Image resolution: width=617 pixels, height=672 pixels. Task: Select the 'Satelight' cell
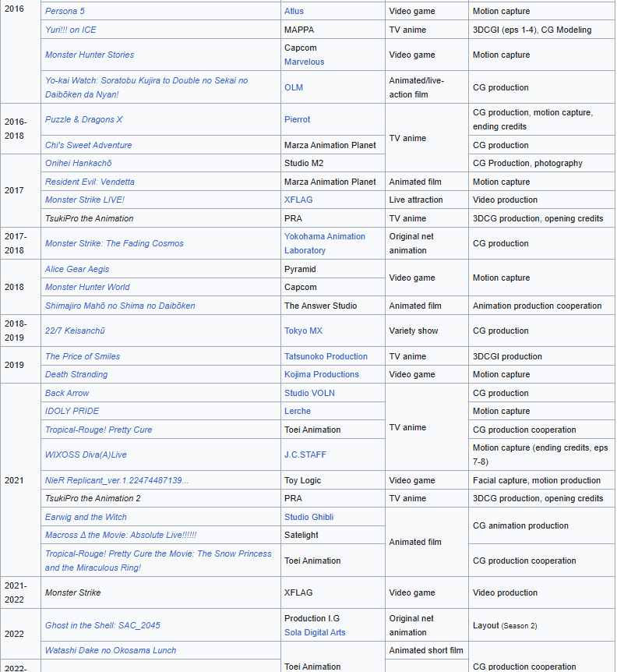pos(333,536)
